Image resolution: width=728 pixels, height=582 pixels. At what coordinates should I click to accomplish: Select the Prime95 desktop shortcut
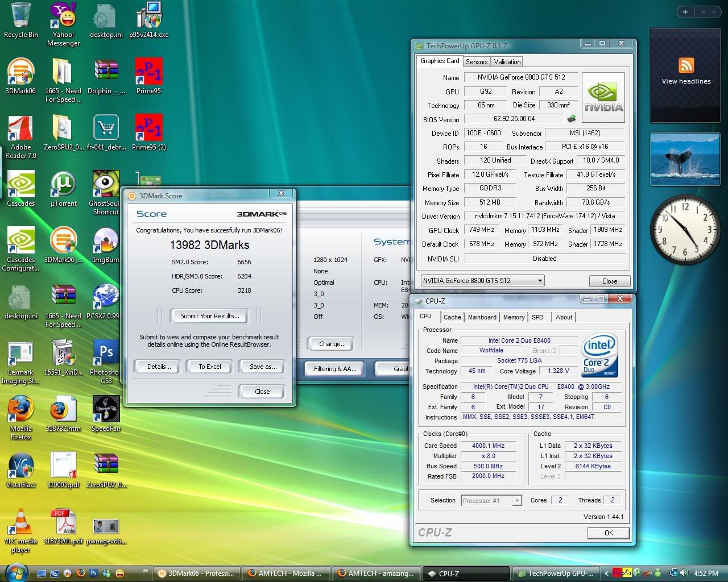(x=148, y=76)
